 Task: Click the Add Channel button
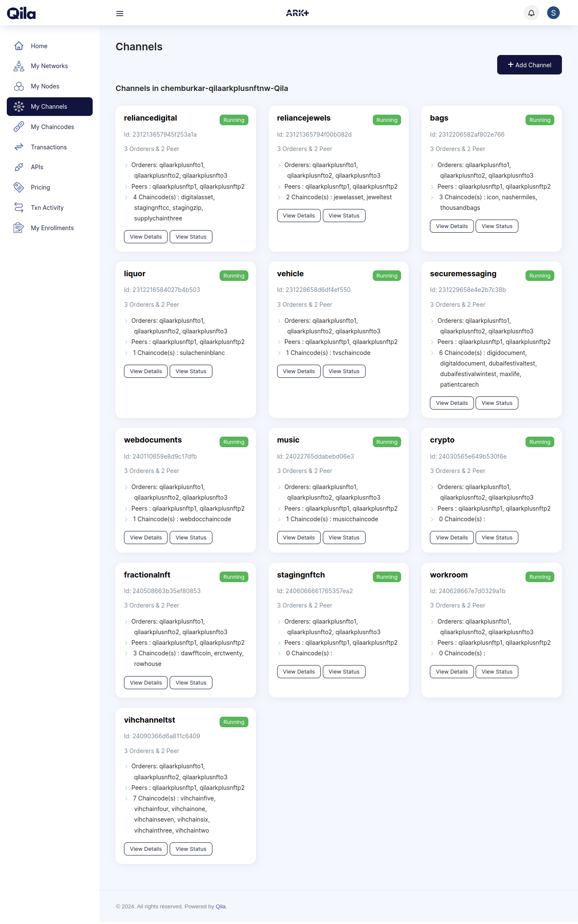[x=529, y=65]
